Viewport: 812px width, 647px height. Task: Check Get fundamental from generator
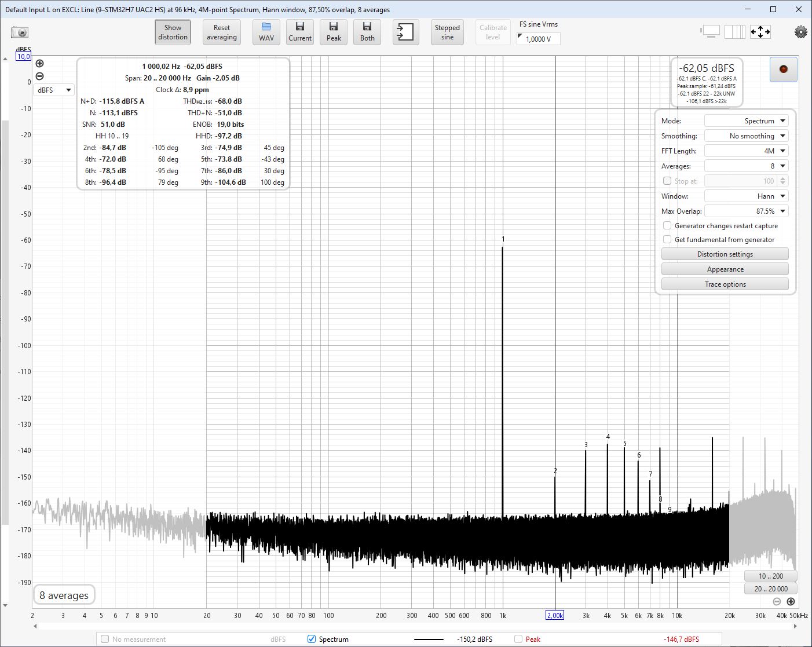[x=667, y=240]
